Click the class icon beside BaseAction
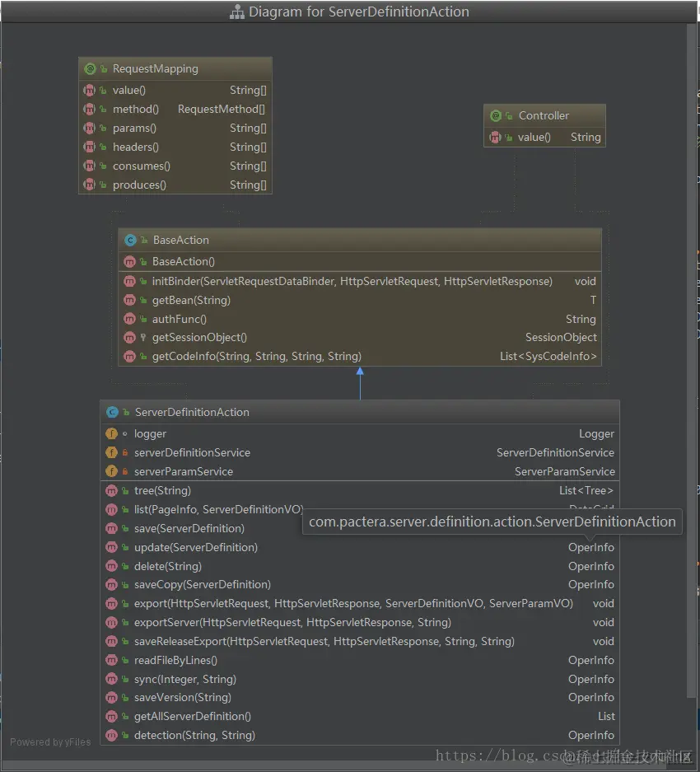This screenshot has height=772, width=700. [130, 241]
